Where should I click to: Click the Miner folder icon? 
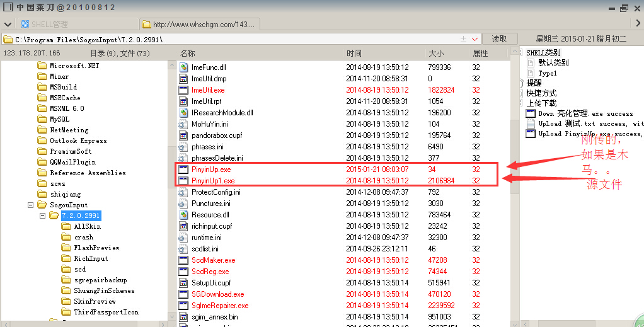[x=42, y=76]
